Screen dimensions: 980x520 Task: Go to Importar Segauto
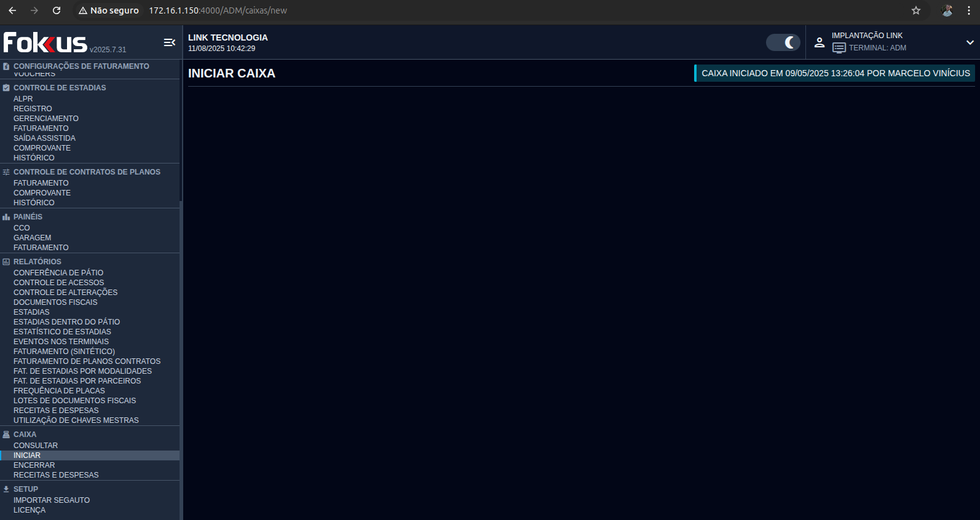coord(52,500)
